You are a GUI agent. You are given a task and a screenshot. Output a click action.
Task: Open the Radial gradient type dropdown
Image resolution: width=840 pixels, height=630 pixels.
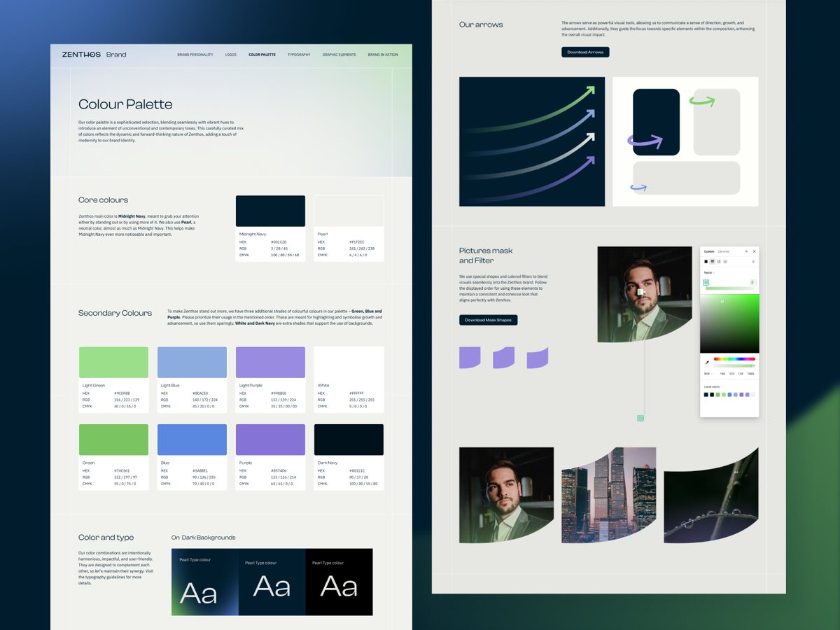[710, 272]
